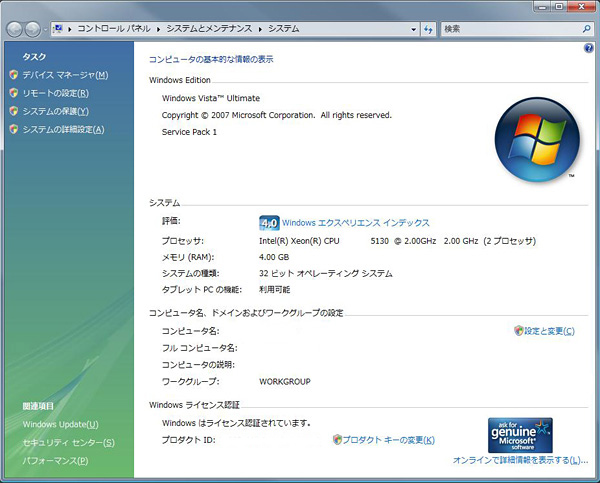Screen dimensions: 600x483
Task: Click the Copyright © 2007 Microsoft Corporation line
Action: (x=277, y=115)
